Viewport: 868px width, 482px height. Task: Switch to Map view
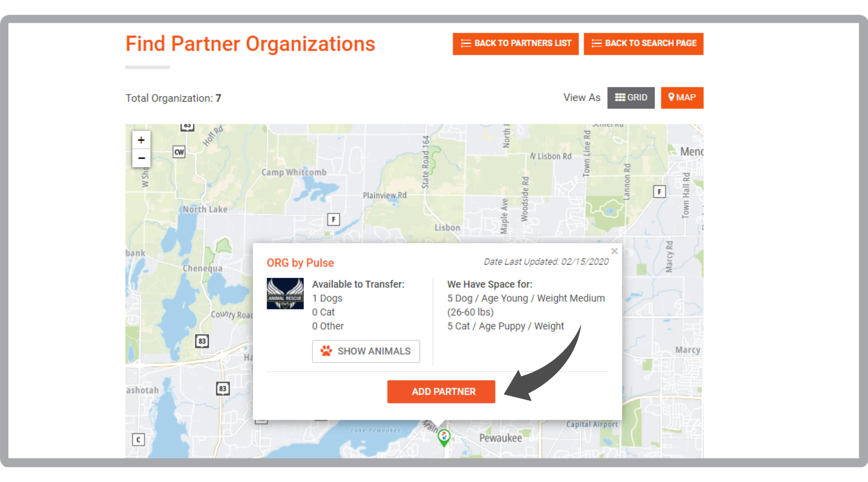click(682, 98)
